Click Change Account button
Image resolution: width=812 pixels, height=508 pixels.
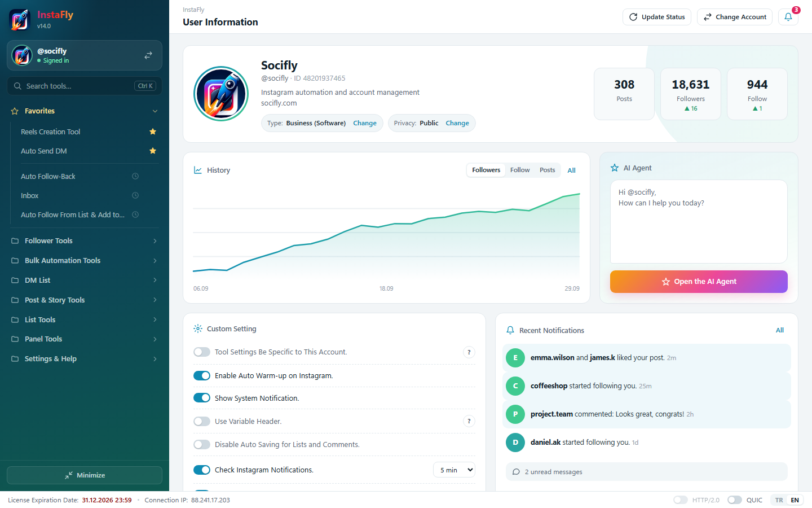pyautogui.click(x=735, y=17)
